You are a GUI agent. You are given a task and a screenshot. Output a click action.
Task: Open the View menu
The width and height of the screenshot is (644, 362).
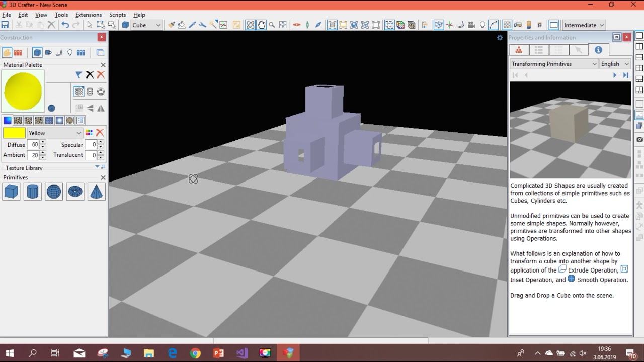click(x=41, y=15)
